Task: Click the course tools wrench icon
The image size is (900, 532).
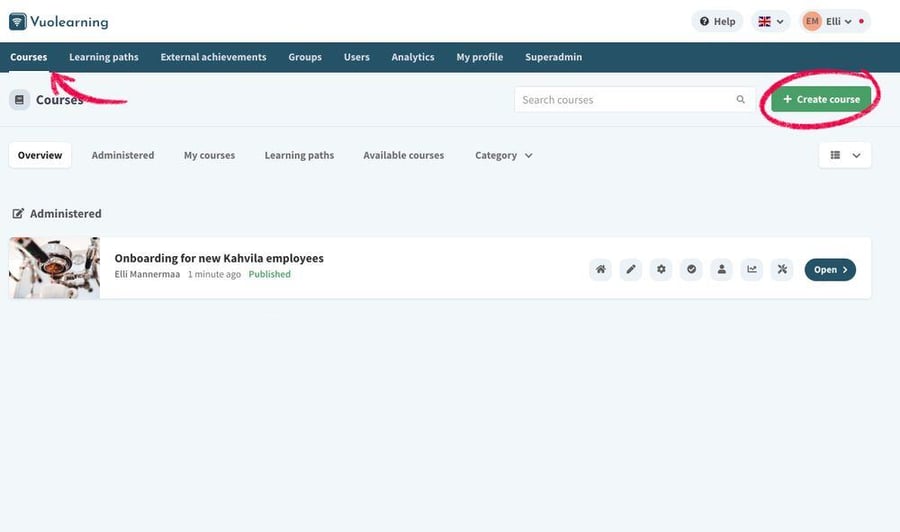Action: tap(782, 269)
